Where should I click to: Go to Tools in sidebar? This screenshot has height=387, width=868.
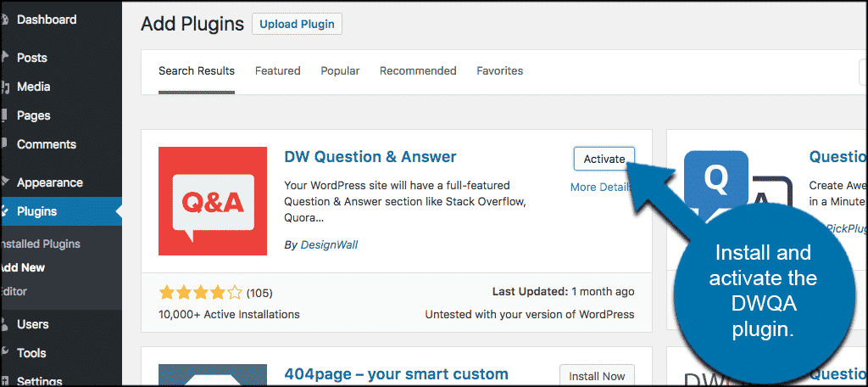click(x=31, y=352)
